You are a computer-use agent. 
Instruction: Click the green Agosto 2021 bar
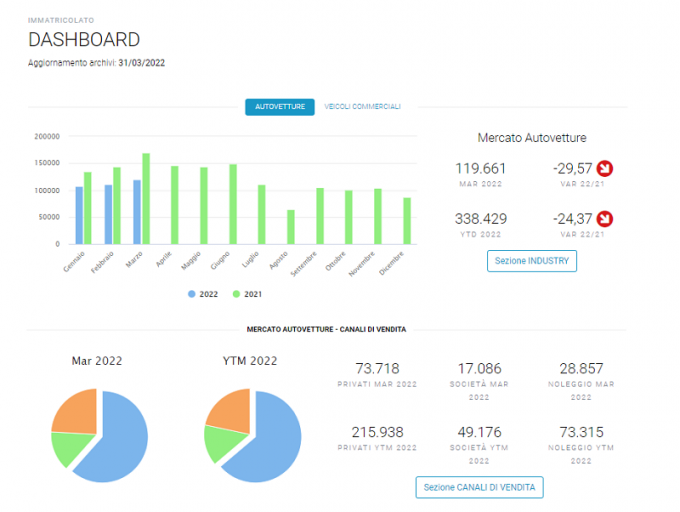[291, 227]
